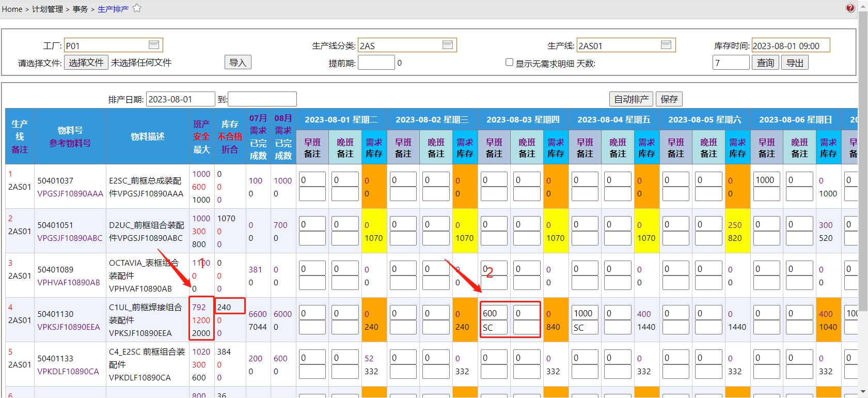The height and width of the screenshot is (398, 868).
Task: Click the 库存 value 1070 in row 2
Action: (x=226, y=218)
